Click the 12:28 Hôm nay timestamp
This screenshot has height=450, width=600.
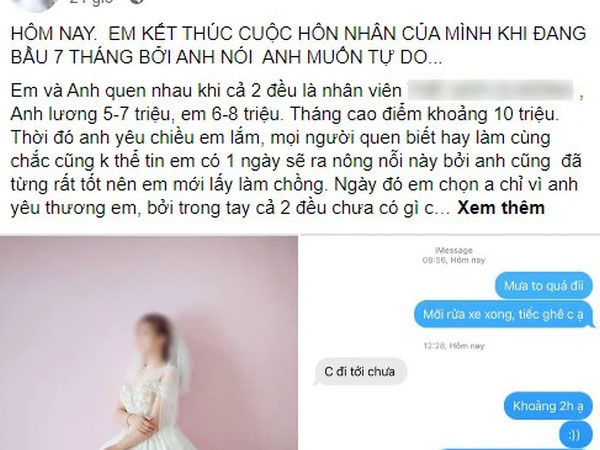[x=454, y=346]
